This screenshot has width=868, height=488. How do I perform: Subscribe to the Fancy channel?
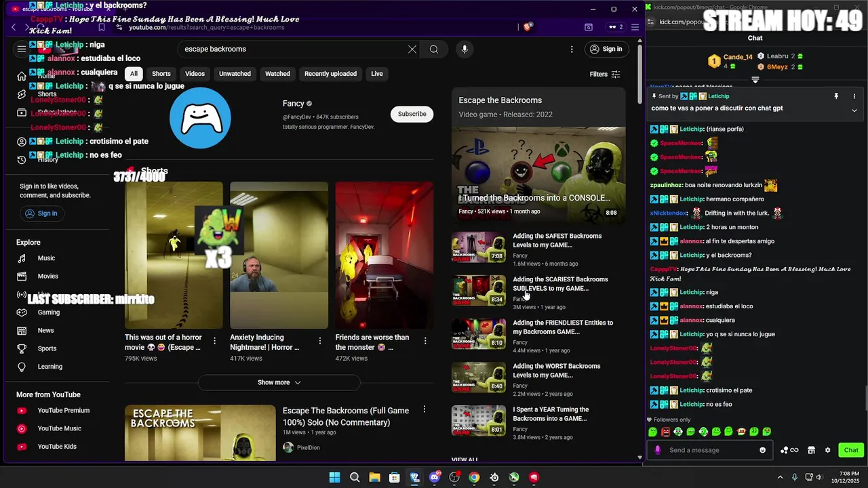(412, 114)
